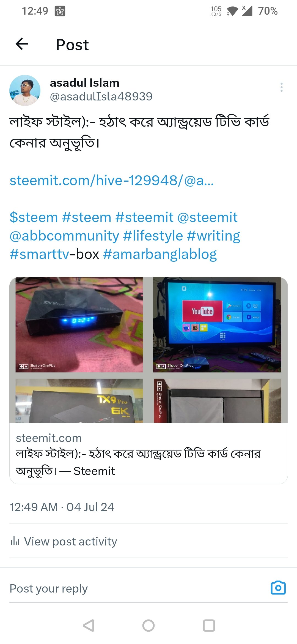Tap the back arrow icon
The image size is (297, 644).
coord(22,44)
